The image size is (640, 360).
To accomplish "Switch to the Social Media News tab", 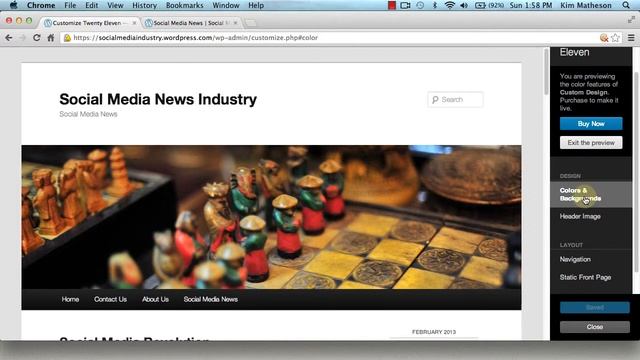I will tap(189, 23).
